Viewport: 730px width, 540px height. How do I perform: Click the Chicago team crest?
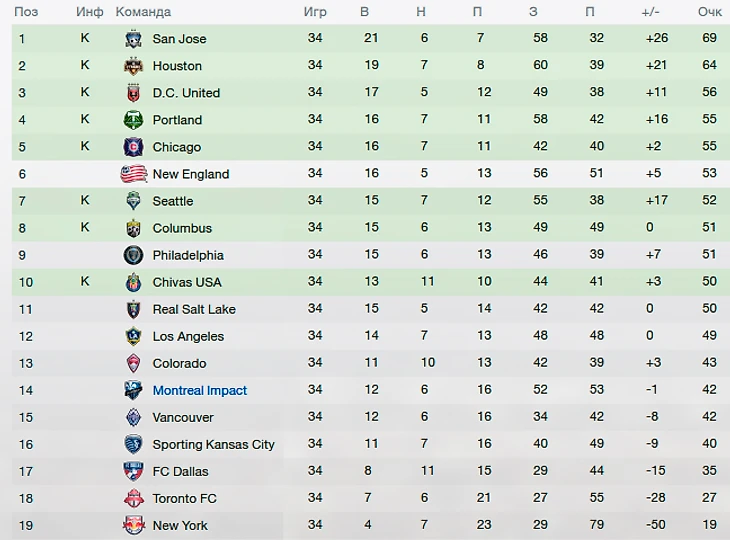[133, 147]
